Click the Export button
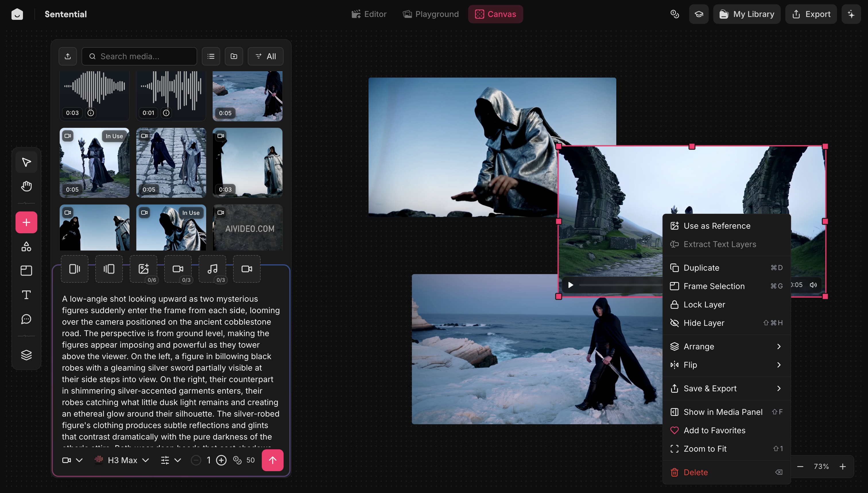868x493 pixels. (x=811, y=14)
